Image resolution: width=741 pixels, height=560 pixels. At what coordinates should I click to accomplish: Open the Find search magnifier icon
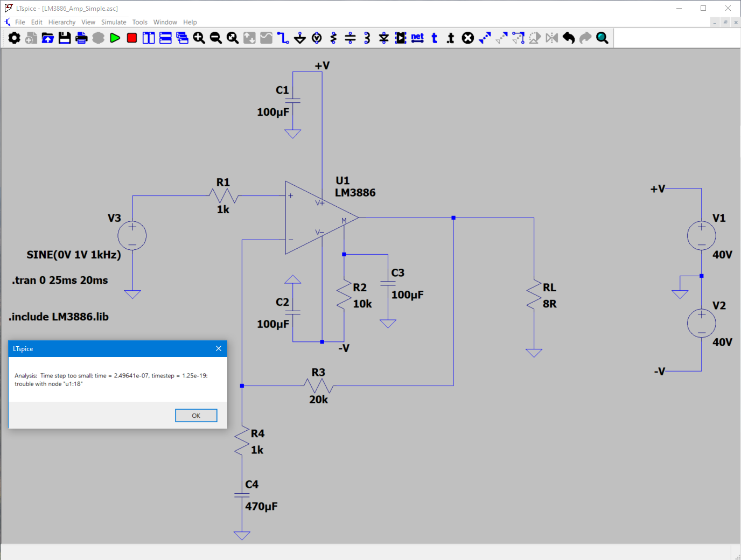(602, 38)
